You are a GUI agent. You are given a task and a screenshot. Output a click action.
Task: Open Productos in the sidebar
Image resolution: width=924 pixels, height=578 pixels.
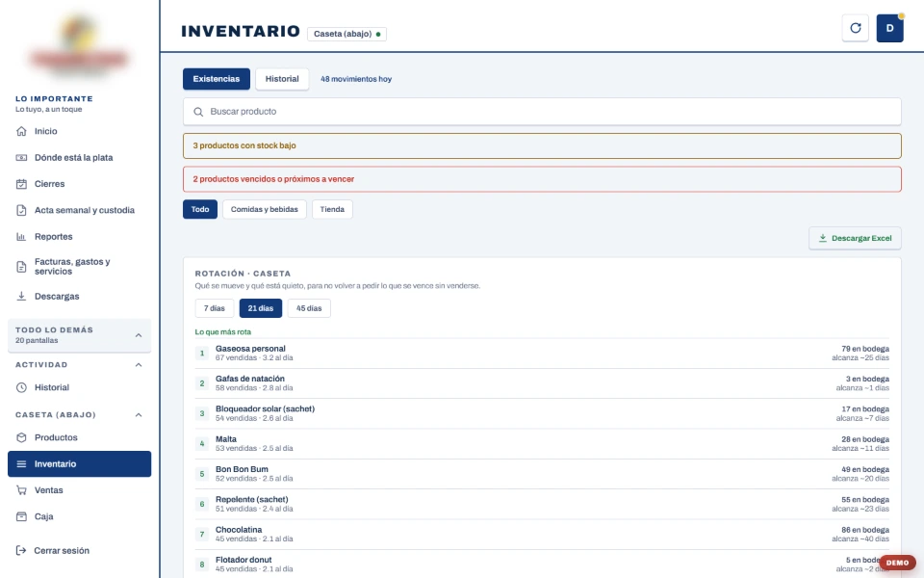click(79, 437)
